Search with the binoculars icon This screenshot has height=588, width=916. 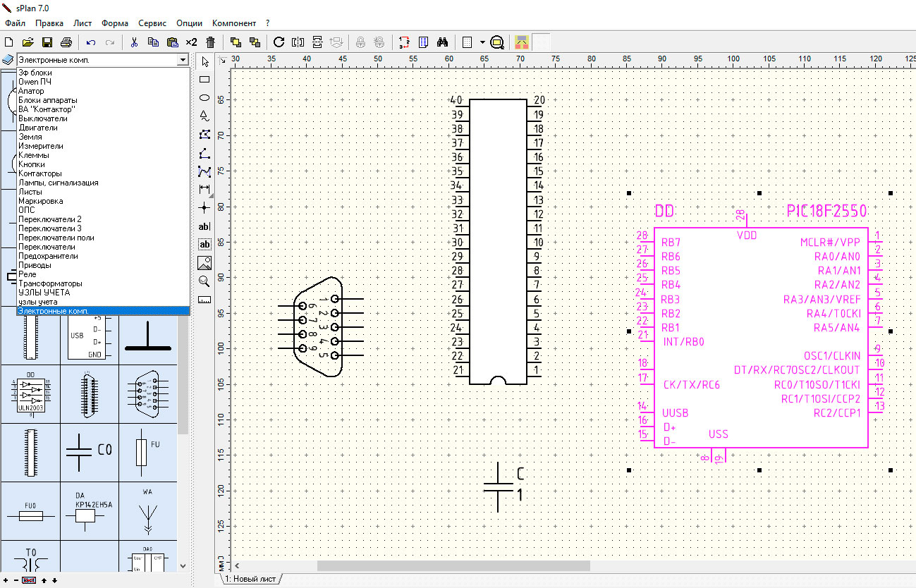point(443,42)
